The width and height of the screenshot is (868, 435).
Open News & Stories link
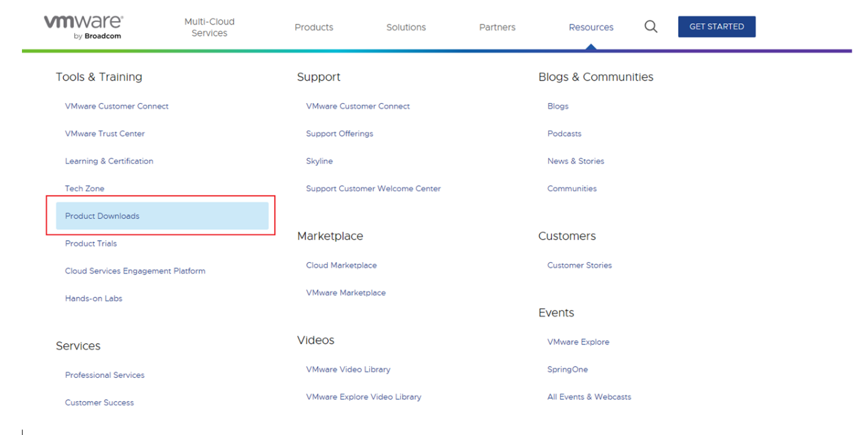coord(576,161)
